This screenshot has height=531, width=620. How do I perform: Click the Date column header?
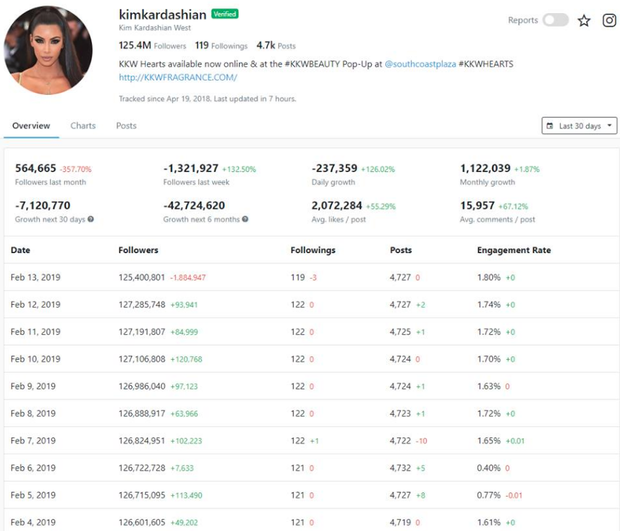pyautogui.click(x=21, y=250)
